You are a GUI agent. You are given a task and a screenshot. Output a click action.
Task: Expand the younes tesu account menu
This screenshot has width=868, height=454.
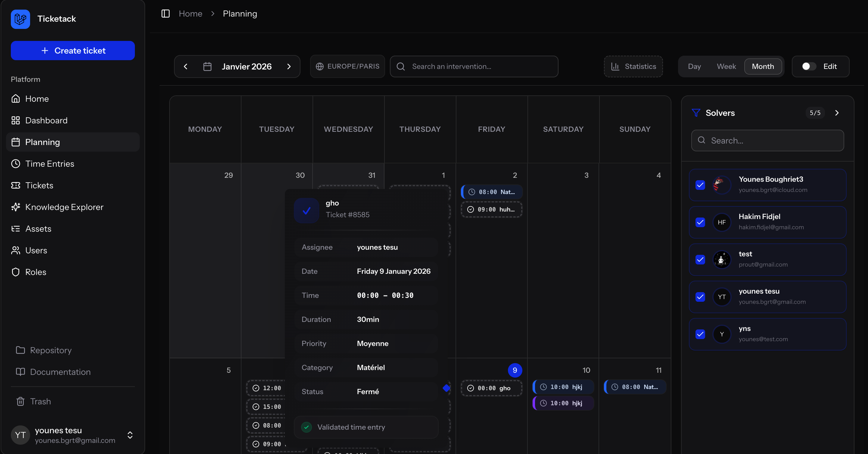coord(130,435)
